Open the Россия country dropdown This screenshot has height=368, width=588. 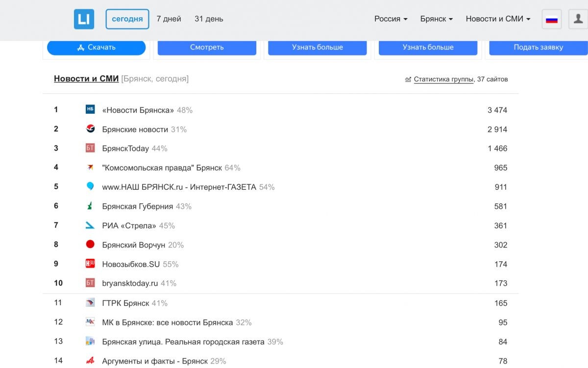[x=391, y=19]
